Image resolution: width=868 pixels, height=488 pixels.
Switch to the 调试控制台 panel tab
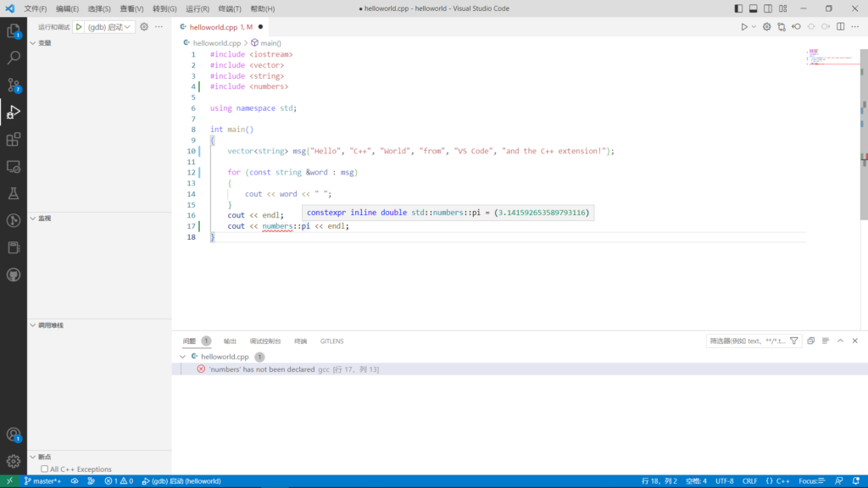click(x=265, y=341)
